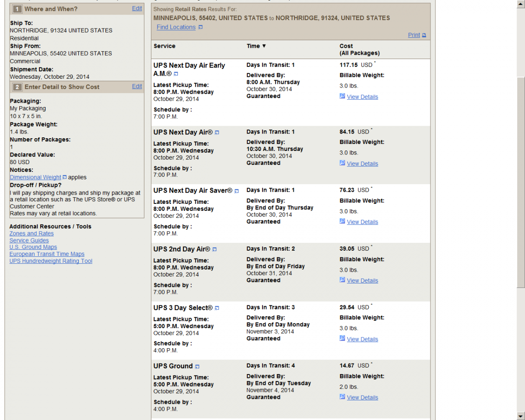
Task: Click the details icon in the 29.54 USD row
Action: [x=343, y=339]
